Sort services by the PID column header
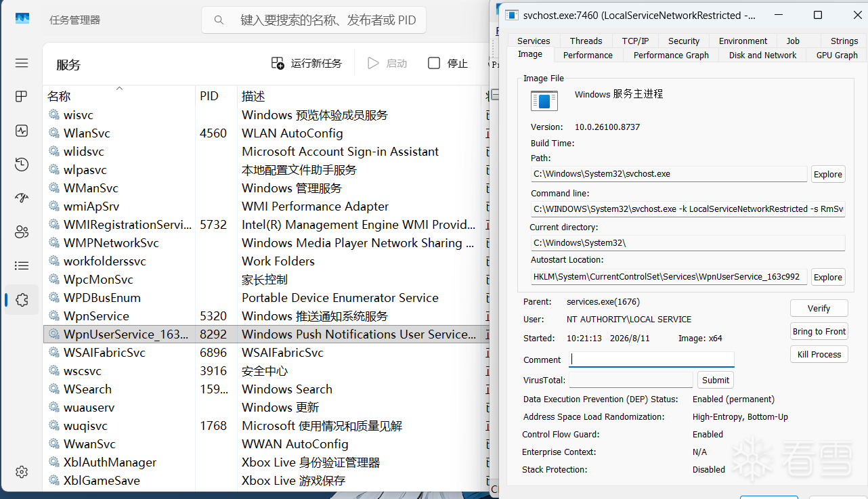Image resolution: width=868 pixels, height=499 pixels. point(217,96)
